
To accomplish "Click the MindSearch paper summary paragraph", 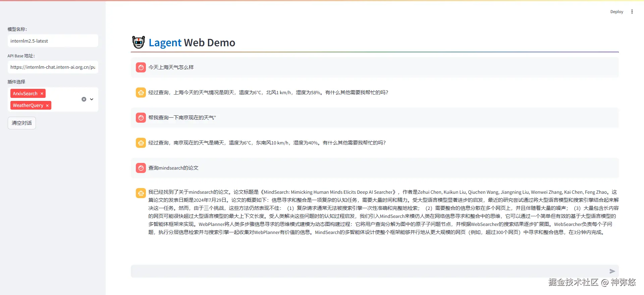I will tap(383, 212).
